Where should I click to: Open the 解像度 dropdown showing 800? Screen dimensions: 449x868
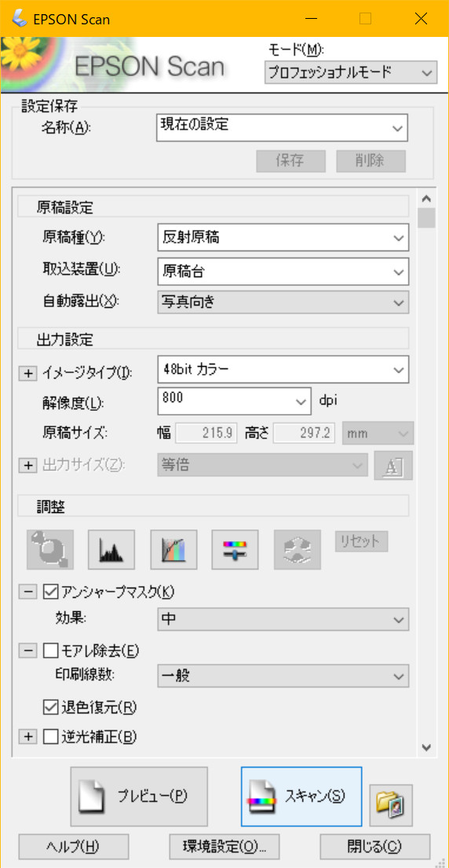point(233,401)
